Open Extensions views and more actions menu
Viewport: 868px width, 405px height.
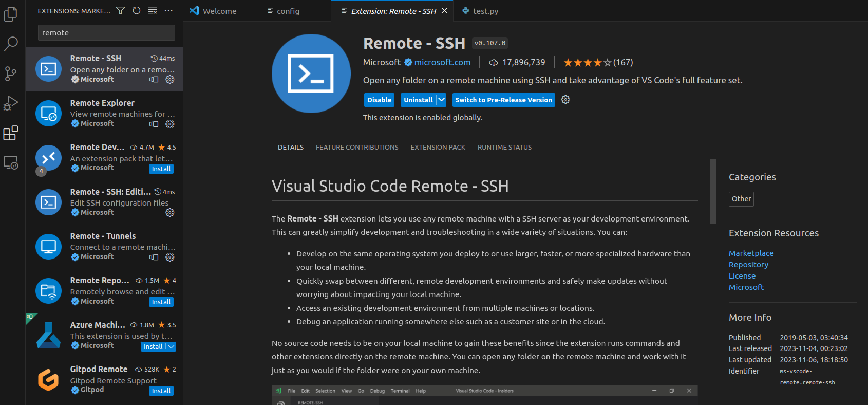pos(168,10)
